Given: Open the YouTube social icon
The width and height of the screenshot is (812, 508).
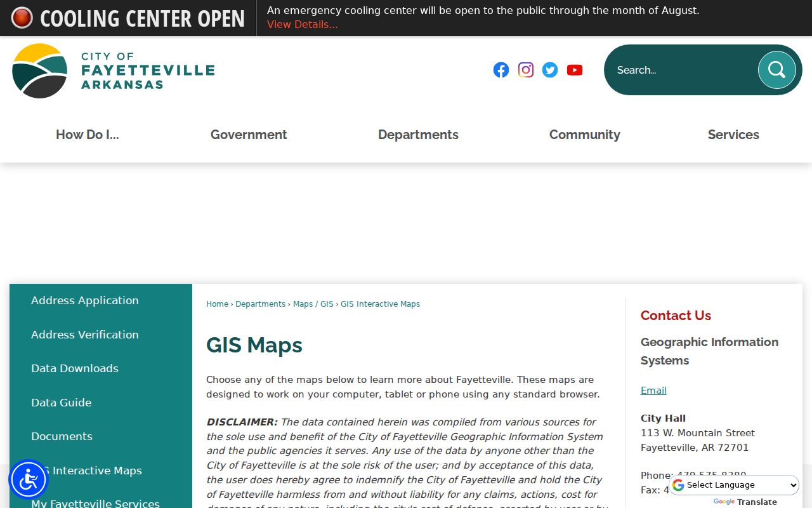Looking at the screenshot, I should click(575, 70).
